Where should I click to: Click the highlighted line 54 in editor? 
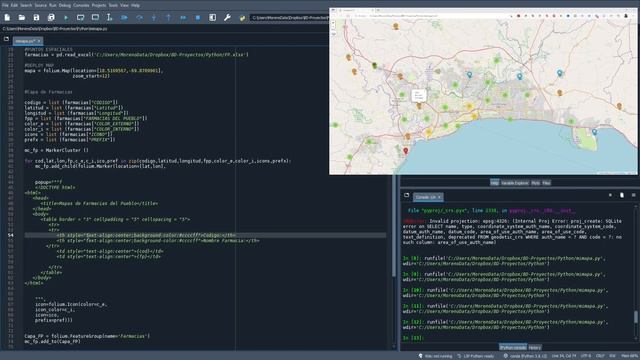(205, 235)
